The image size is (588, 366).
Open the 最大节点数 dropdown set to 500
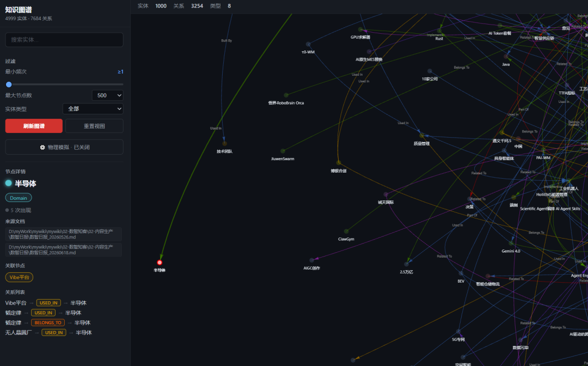coord(108,95)
